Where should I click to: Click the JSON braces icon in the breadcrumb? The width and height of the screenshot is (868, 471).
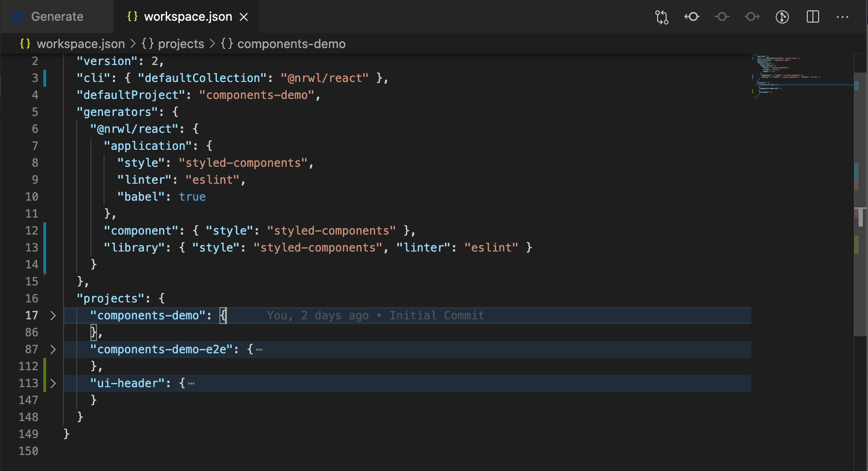click(x=25, y=44)
